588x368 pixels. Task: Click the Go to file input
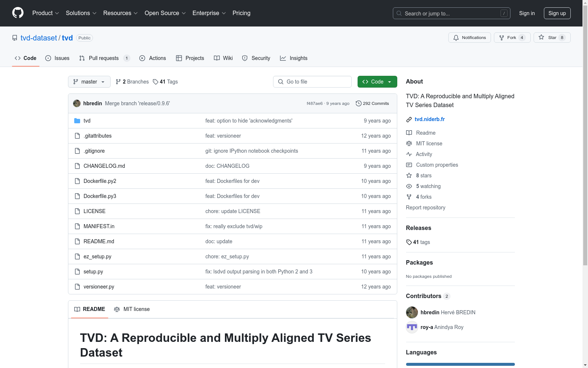(x=312, y=82)
